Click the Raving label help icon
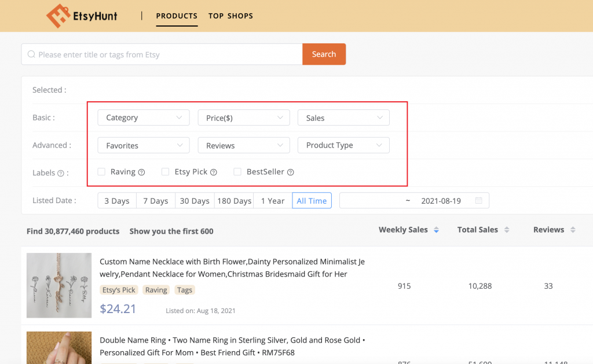Screen dimensions: 593x364 (x=141, y=172)
